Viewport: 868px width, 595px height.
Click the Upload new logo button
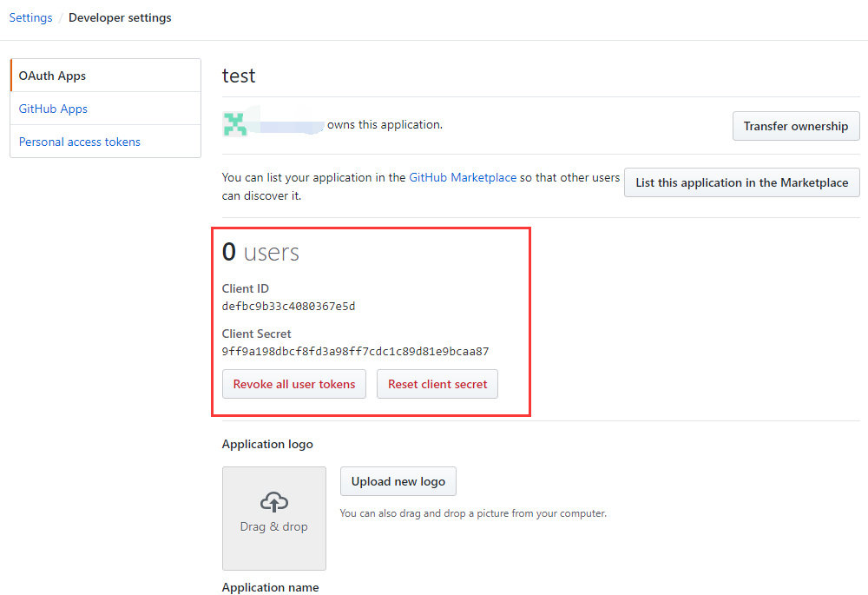(398, 481)
